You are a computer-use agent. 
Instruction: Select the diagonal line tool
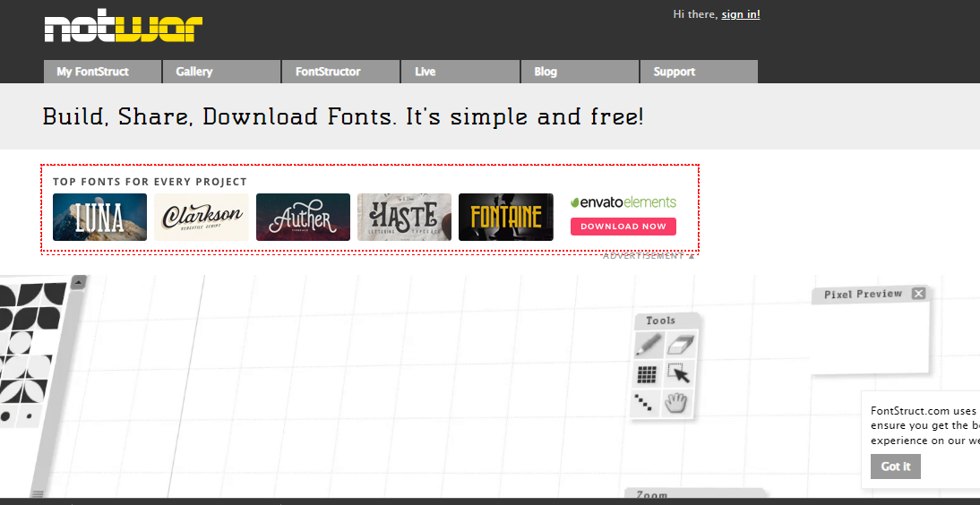644,403
